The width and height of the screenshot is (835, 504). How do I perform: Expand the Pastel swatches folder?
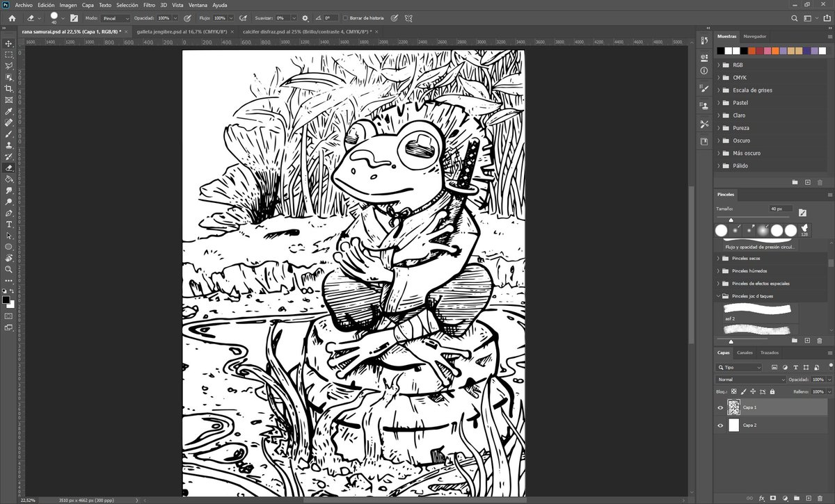(x=719, y=102)
